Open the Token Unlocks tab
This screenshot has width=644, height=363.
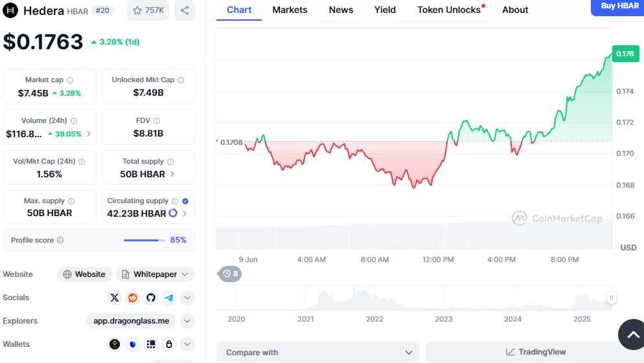point(449,10)
